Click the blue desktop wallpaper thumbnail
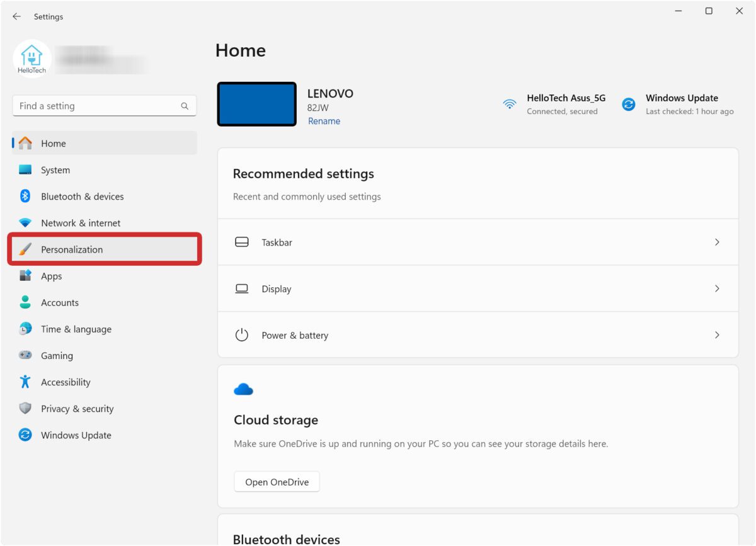This screenshot has height=546, width=756. click(x=257, y=104)
